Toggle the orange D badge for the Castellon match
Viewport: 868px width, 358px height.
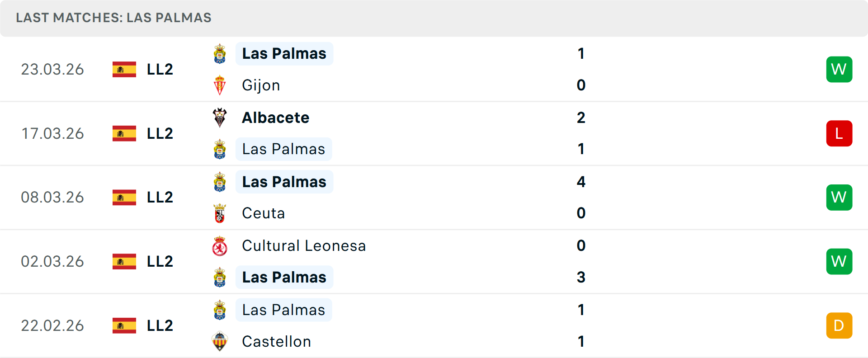point(839,325)
